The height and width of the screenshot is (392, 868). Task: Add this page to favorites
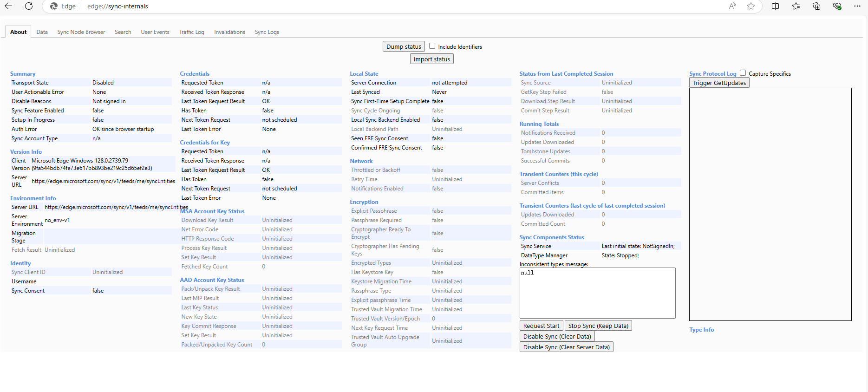tap(751, 6)
